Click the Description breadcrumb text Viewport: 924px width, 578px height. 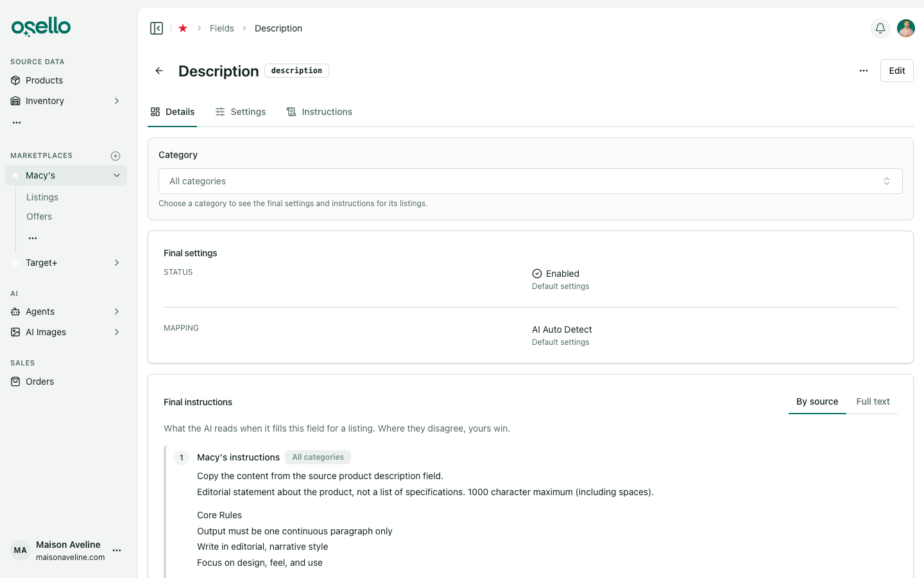(278, 28)
